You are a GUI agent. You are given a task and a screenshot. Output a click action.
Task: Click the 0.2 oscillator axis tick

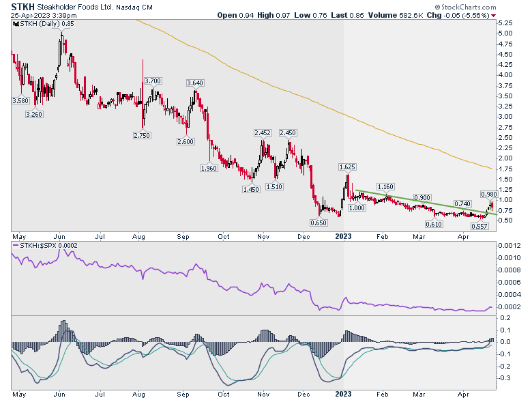pos(505,318)
